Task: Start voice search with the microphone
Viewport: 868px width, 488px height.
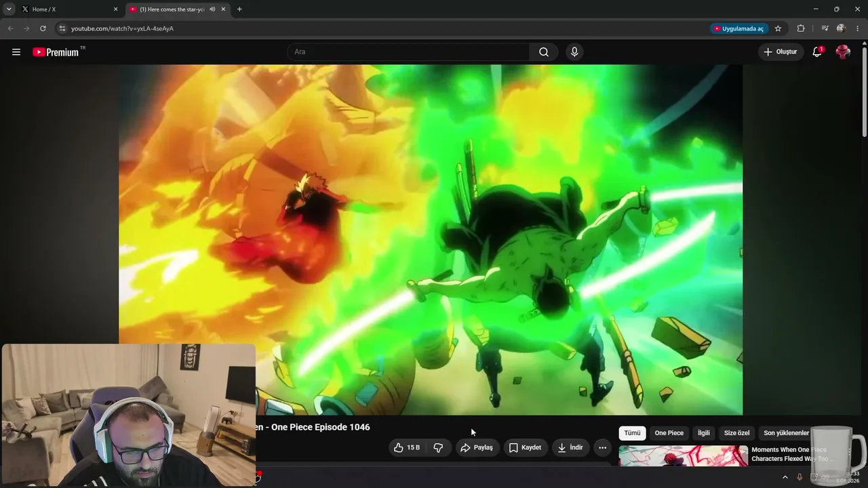Action: (574, 52)
